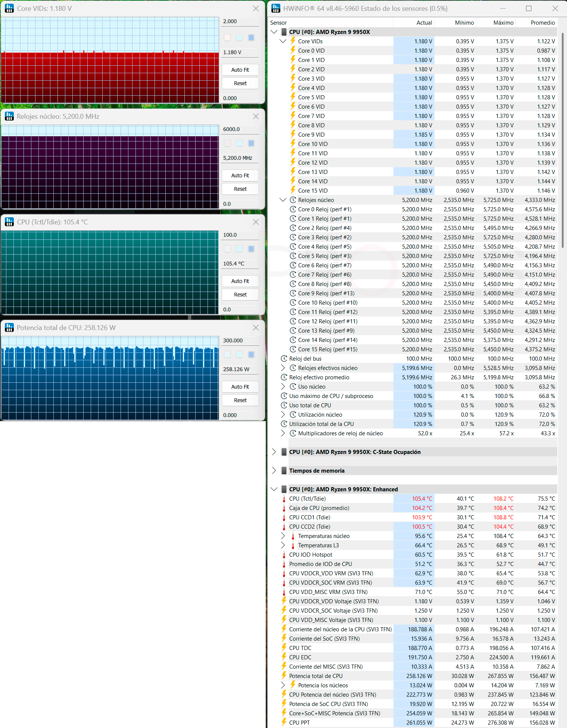
Task: Click the Actual column header
Action: coord(414,22)
